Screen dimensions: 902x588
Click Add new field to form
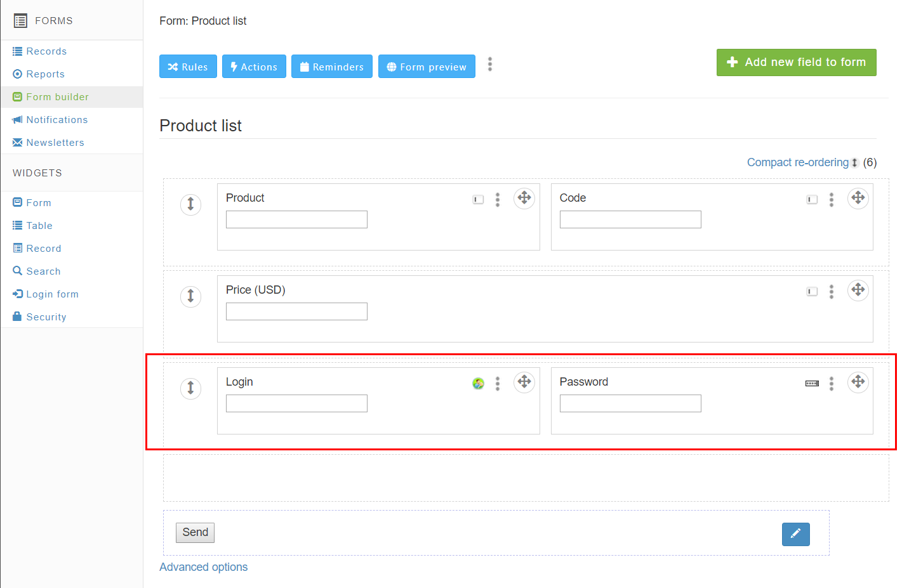coord(797,62)
